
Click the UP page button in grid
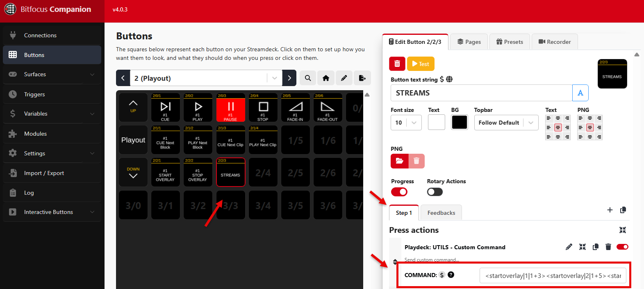133,107
